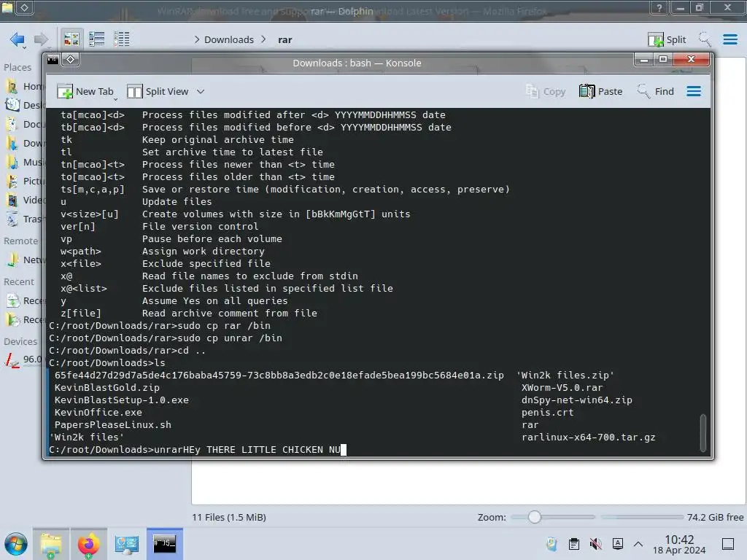Open the Dolphin hamburger menu
This screenshot has height=560, width=747.
click(730, 39)
